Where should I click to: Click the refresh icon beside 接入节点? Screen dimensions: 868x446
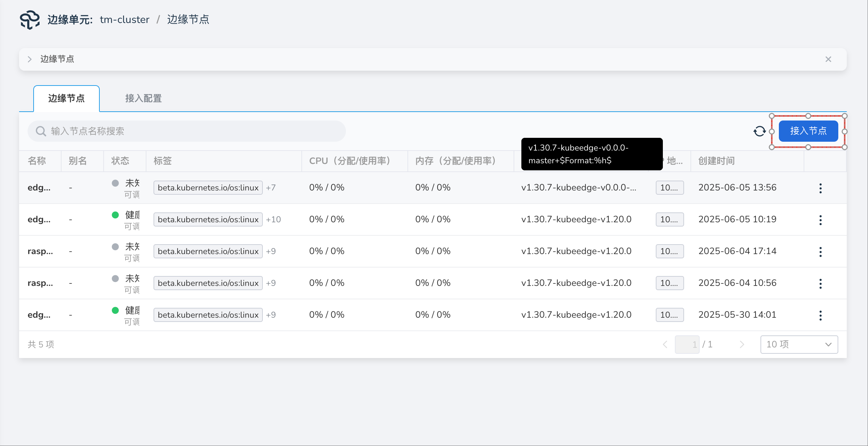[759, 131]
